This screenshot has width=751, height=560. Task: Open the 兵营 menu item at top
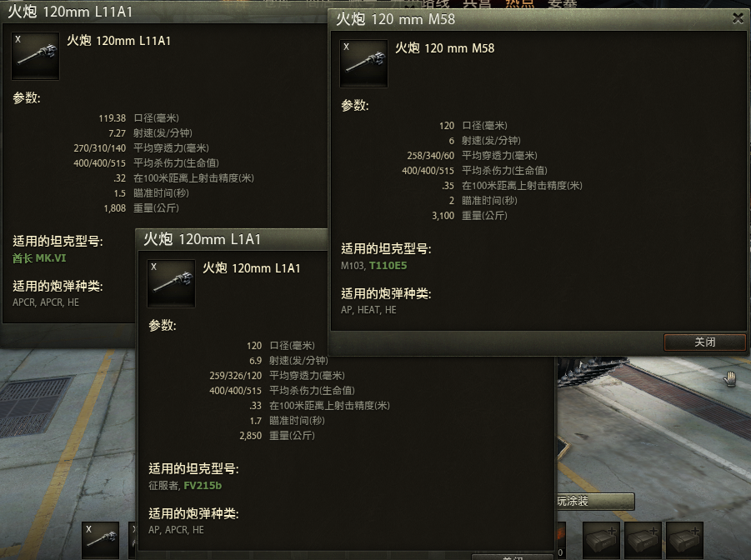[x=477, y=4]
